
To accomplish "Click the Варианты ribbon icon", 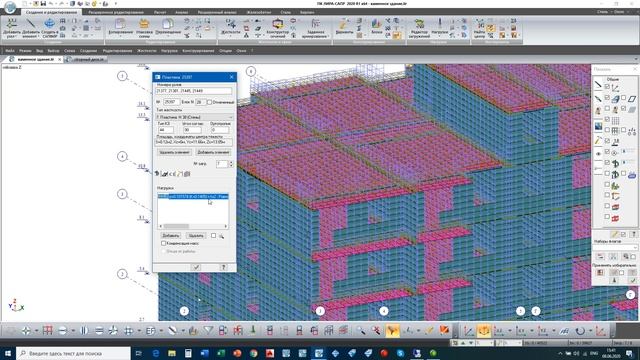I will tap(344, 27).
